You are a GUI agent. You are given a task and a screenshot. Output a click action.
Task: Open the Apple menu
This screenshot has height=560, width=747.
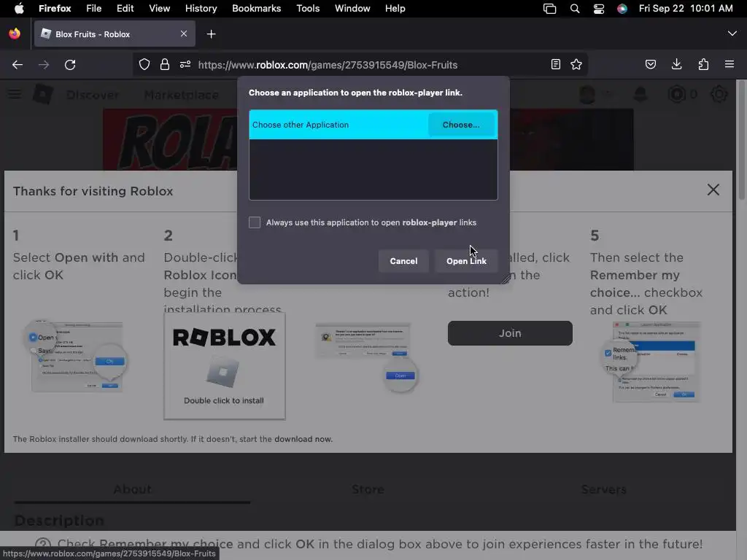18,8
